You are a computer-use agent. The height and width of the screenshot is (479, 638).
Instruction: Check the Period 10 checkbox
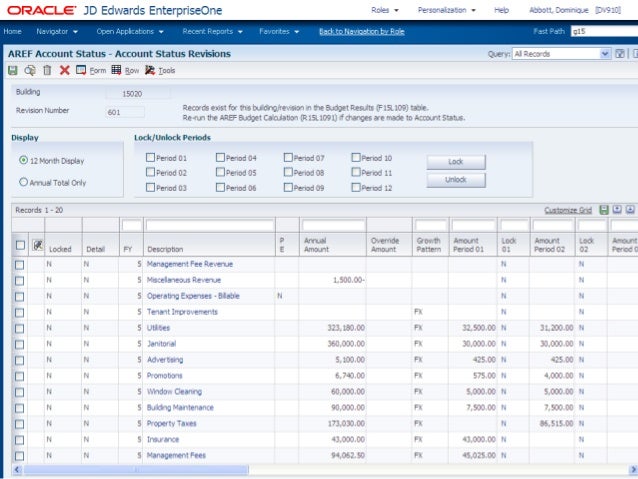click(356, 157)
